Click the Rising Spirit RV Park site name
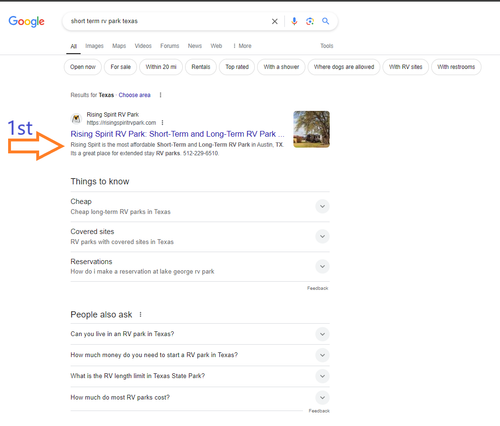The image size is (500, 426). [x=113, y=115]
